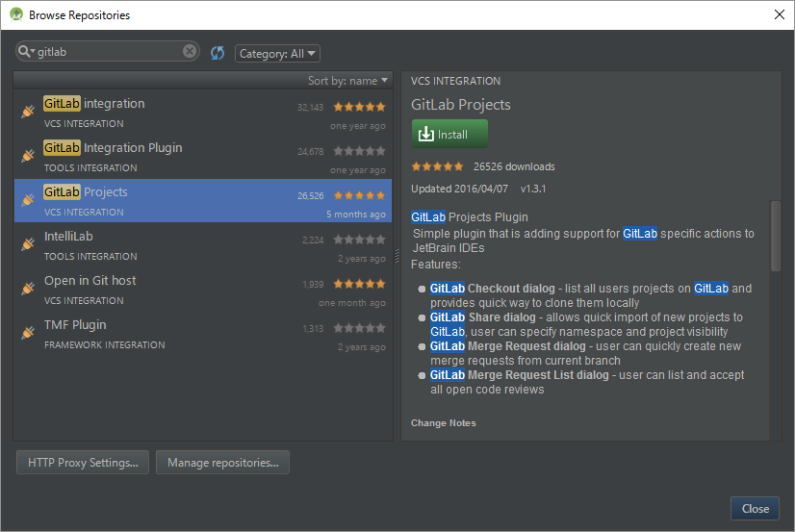Open Manage repositories dialog
795x532 pixels.
tap(222, 462)
